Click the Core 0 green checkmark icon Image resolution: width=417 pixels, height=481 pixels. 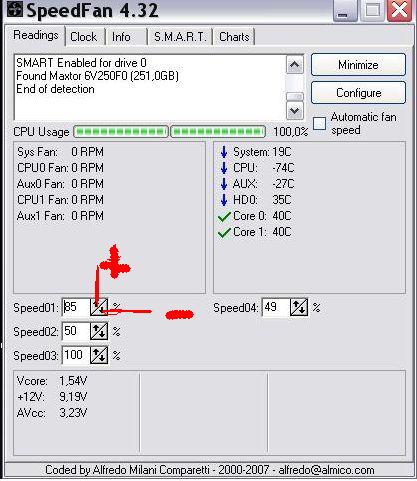click(224, 217)
